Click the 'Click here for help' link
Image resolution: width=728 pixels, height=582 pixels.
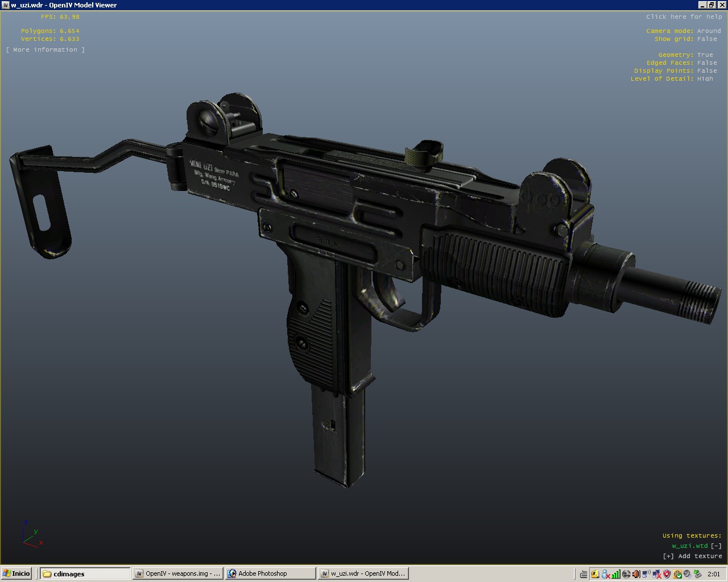coord(684,17)
